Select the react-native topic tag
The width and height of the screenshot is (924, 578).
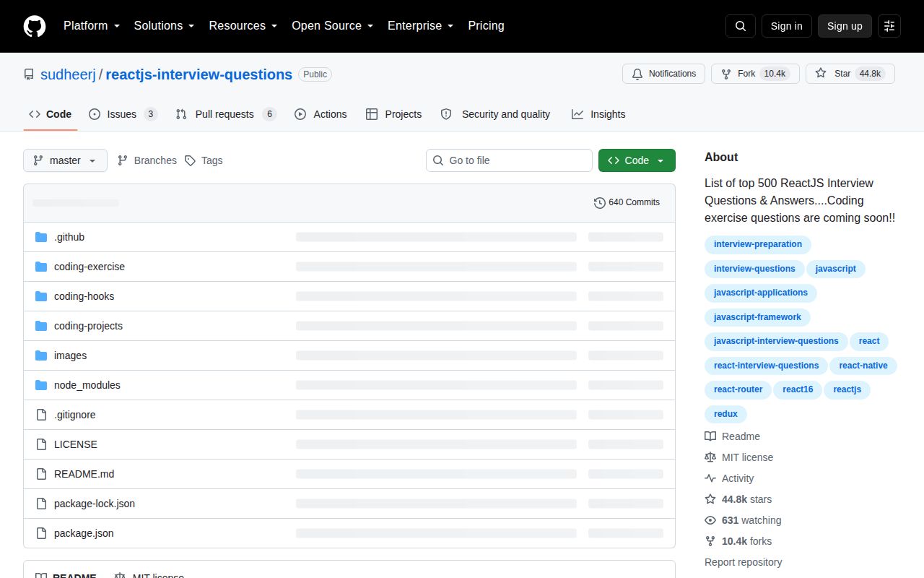click(863, 366)
